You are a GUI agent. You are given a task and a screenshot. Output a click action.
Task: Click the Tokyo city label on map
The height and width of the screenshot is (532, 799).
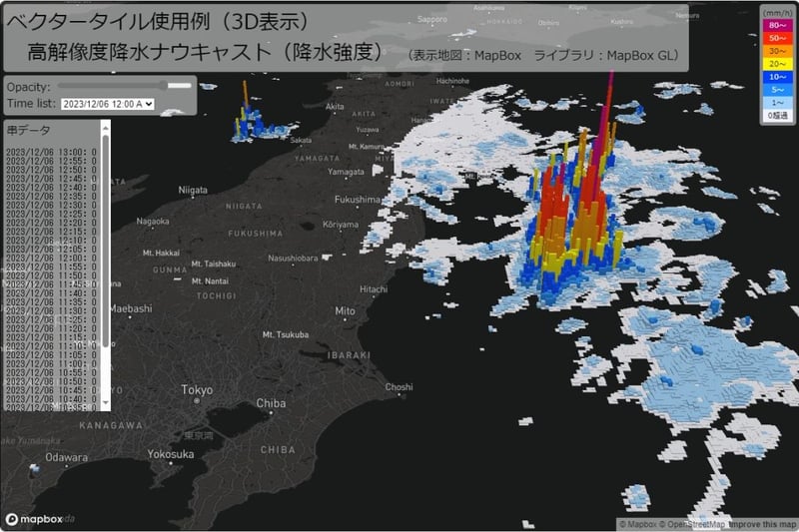(197, 389)
